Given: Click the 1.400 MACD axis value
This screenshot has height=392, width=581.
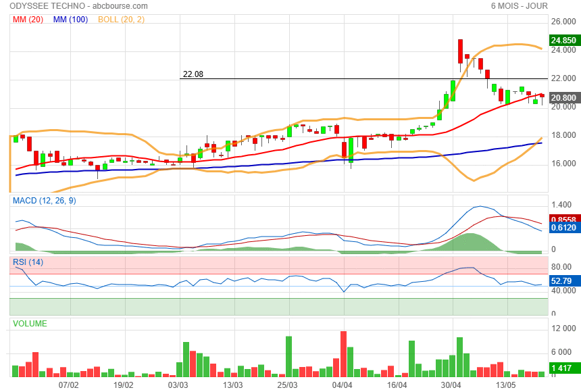Looking at the screenshot, I should click(561, 205).
